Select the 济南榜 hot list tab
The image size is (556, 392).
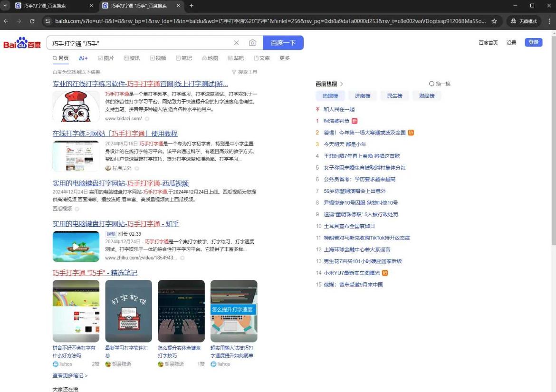click(363, 96)
